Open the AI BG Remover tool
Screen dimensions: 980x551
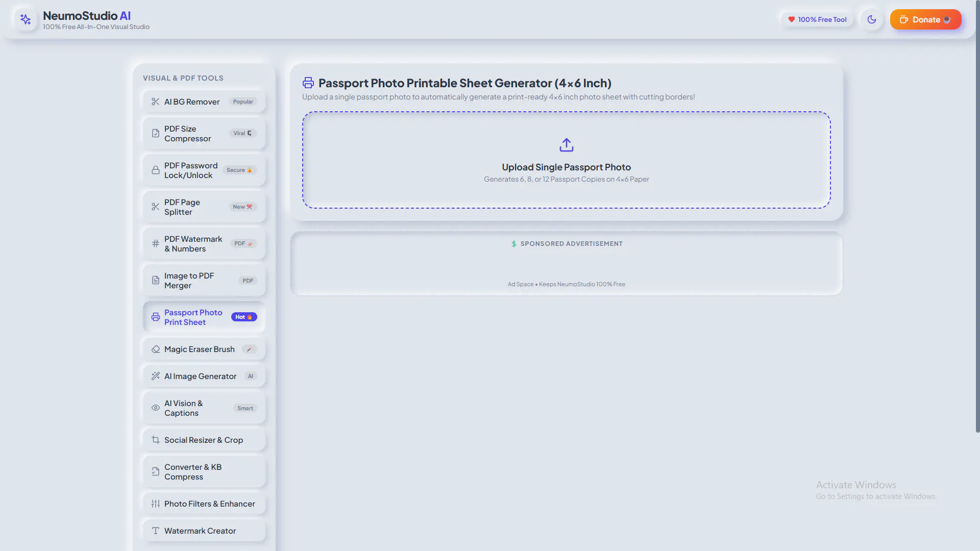(x=204, y=102)
